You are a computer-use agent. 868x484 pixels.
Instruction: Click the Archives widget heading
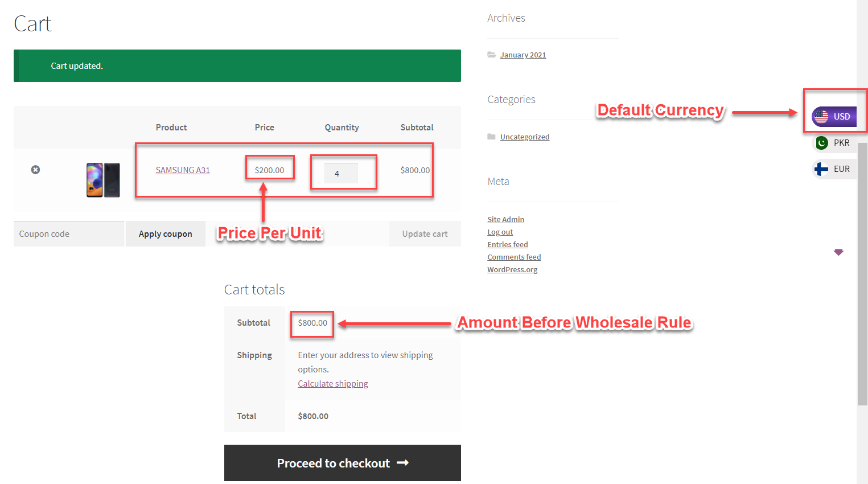tap(506, 18)
